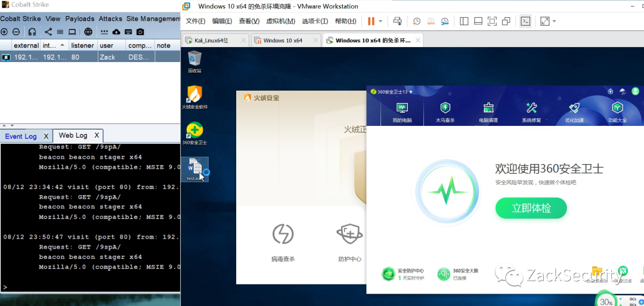Toggle sort arrow on the internal column

pyautogui.click(x=62, y=44)
